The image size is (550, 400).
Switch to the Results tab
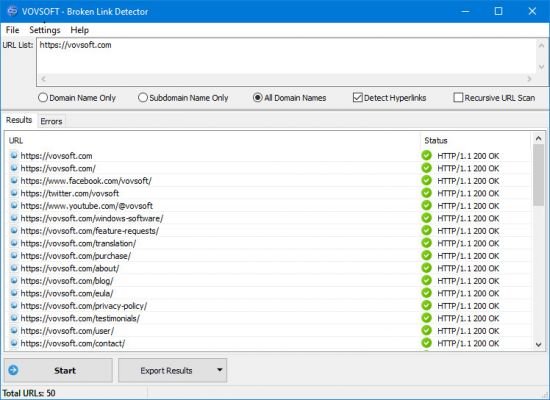(x=19, y=120)
